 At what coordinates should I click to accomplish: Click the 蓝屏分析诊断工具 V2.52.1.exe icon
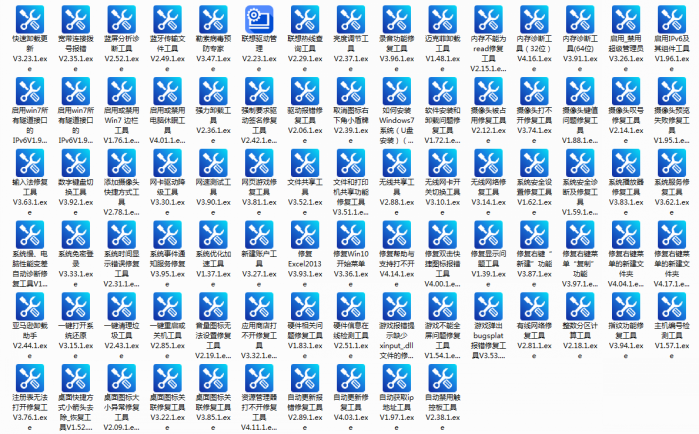coord(122,20)
